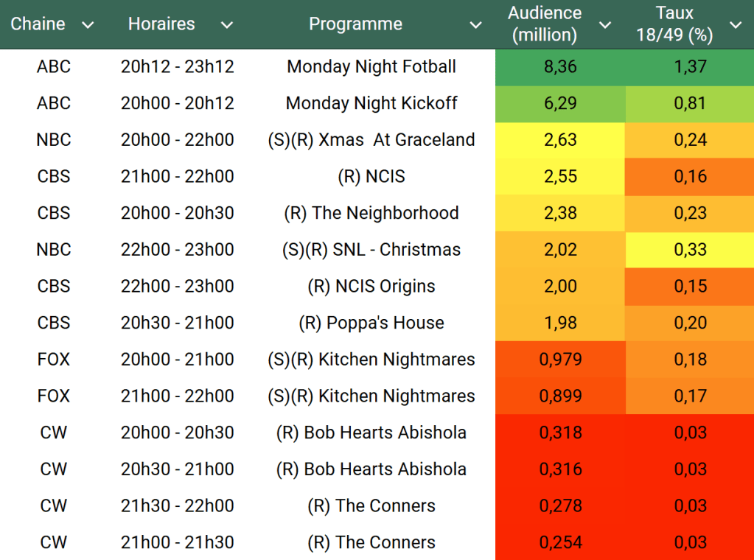
Task: Select the Chaine column header
Action: (38, 24)
